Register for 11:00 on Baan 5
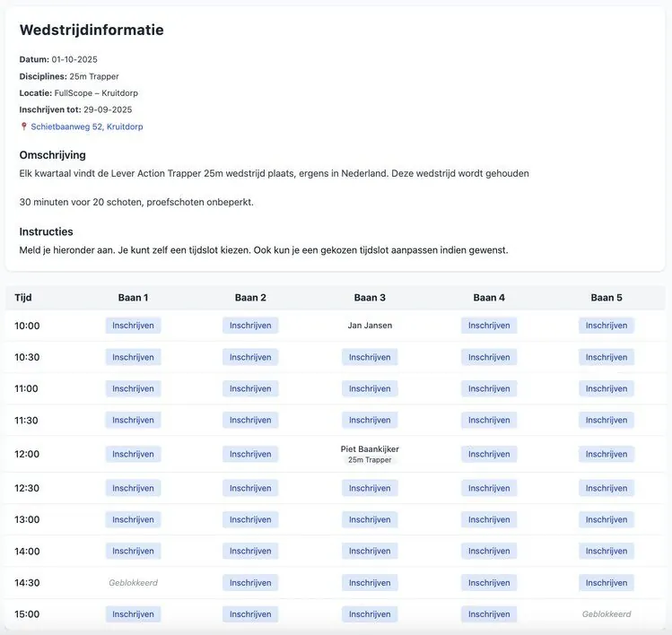672x635 pixels. (x=607, y=388)
